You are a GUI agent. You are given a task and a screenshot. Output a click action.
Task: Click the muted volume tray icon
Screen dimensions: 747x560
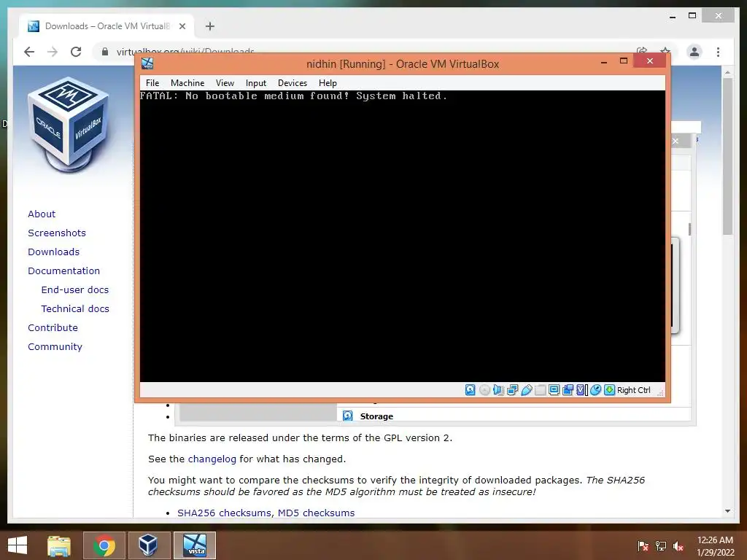pyautogui.click(x=678, y=546)
